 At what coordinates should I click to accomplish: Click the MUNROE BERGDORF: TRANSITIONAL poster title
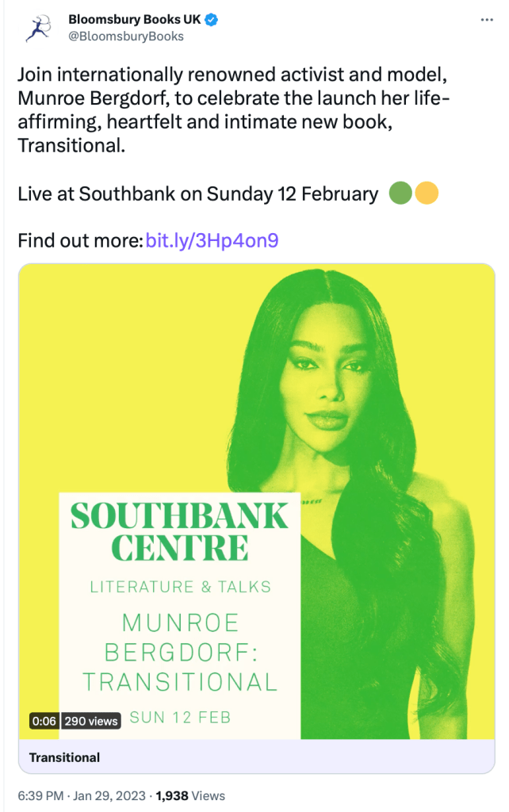point(181,651)
